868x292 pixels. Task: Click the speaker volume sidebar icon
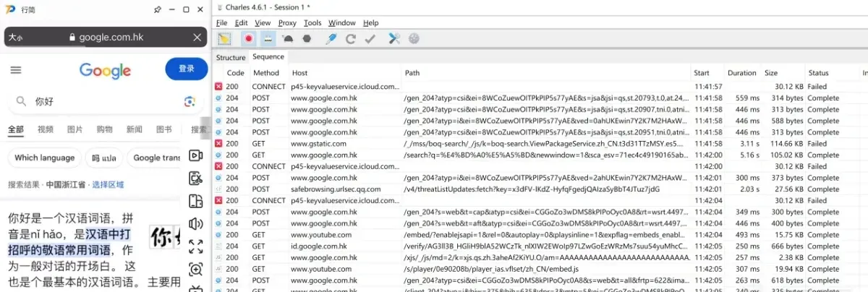[195, 224]
